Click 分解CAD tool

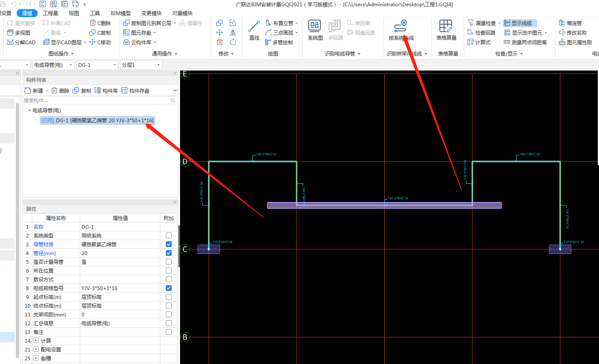(21, 42)
